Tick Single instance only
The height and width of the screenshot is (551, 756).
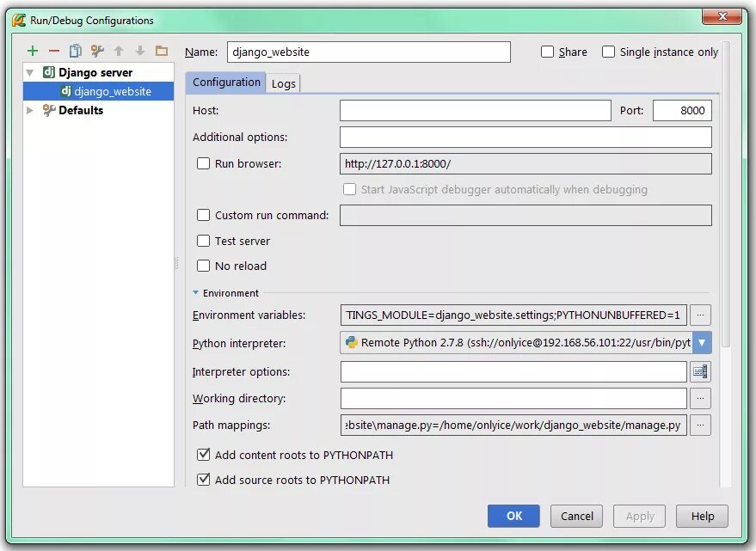[x=608, y=52]
